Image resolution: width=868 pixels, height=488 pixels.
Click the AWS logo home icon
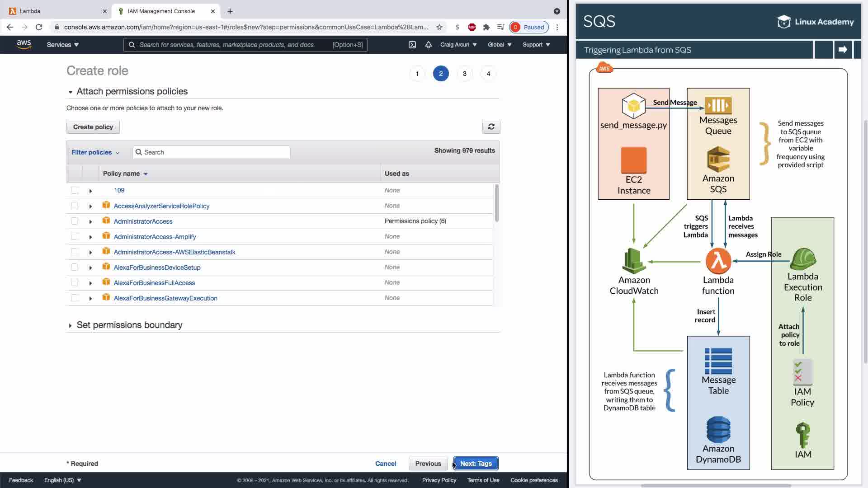point(24,44)
